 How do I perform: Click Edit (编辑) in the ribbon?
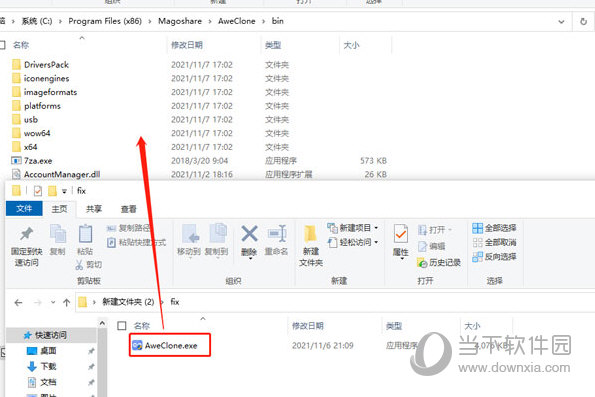[431, 246]
